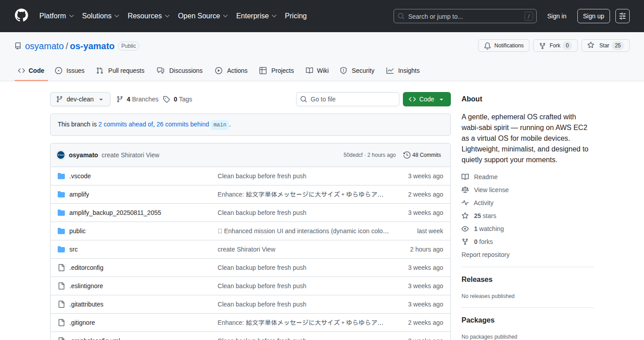Open commit hash 50dedcf
Image resolution: width=644 pixels, height=340 pixels.
coord(354,155)
